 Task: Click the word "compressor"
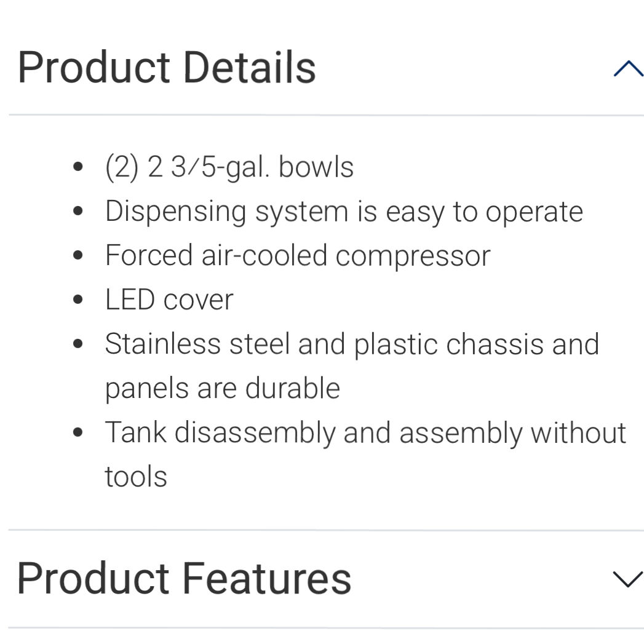pos(413,256)
